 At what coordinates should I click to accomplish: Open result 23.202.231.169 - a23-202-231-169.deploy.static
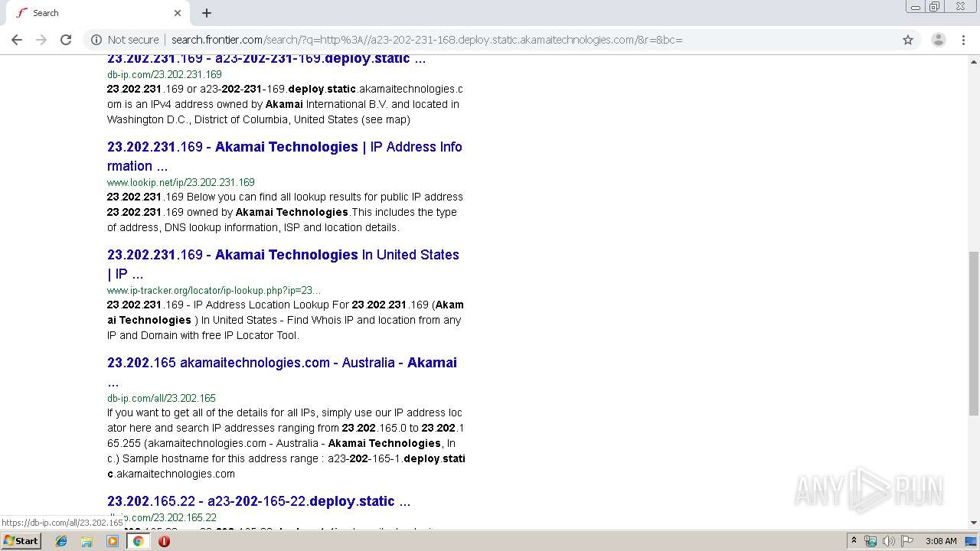pos(266,59)
